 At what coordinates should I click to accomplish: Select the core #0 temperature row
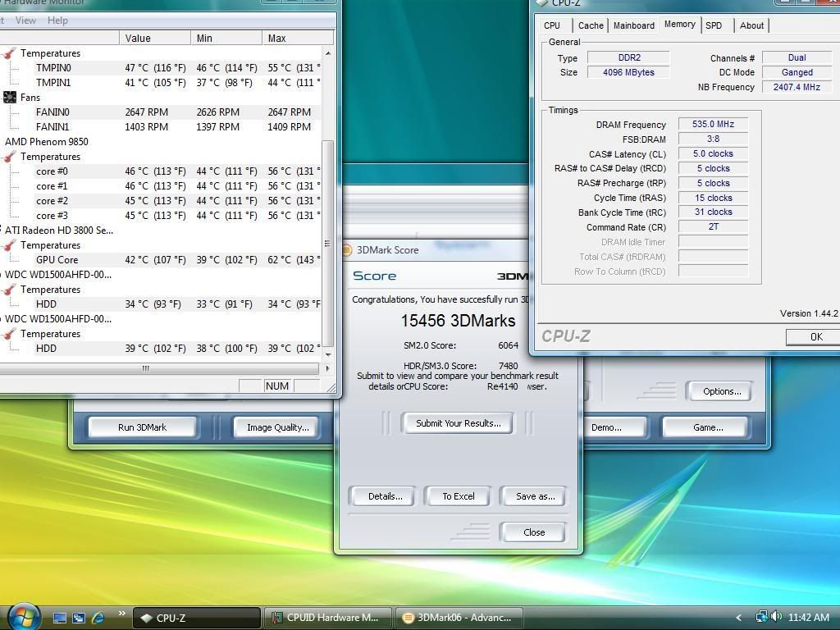click(161, 171)
